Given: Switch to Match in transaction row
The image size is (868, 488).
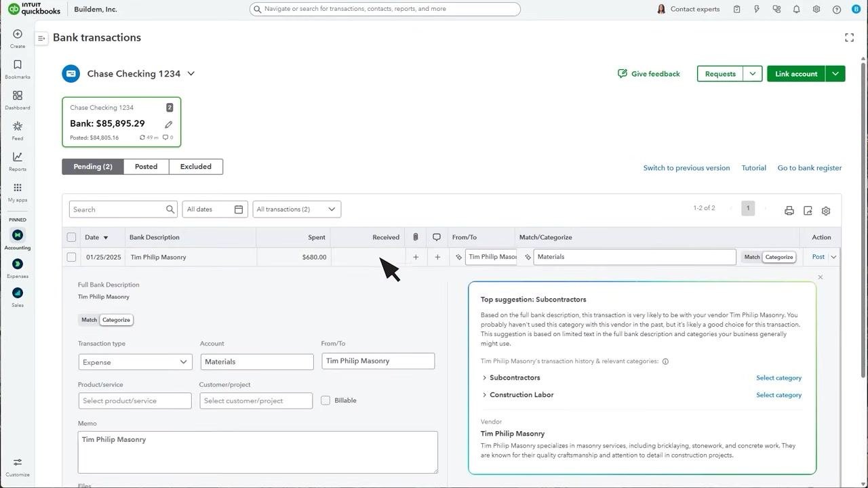Looking at the screenshot, I should click(x=752, y=257).
